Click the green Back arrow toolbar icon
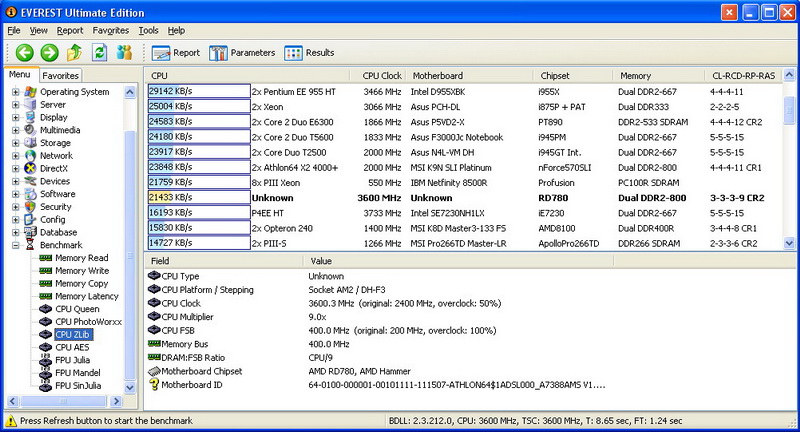 coord(24,53)
